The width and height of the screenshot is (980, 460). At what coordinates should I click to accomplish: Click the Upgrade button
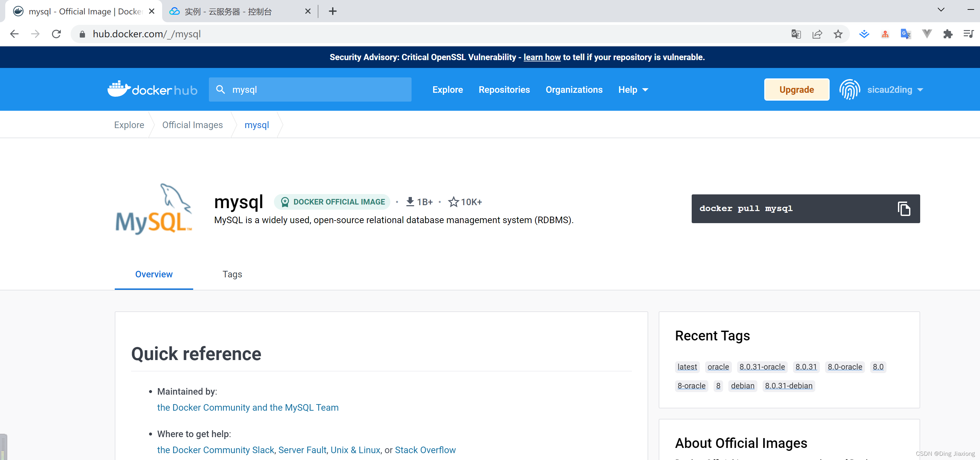point(797,90)
